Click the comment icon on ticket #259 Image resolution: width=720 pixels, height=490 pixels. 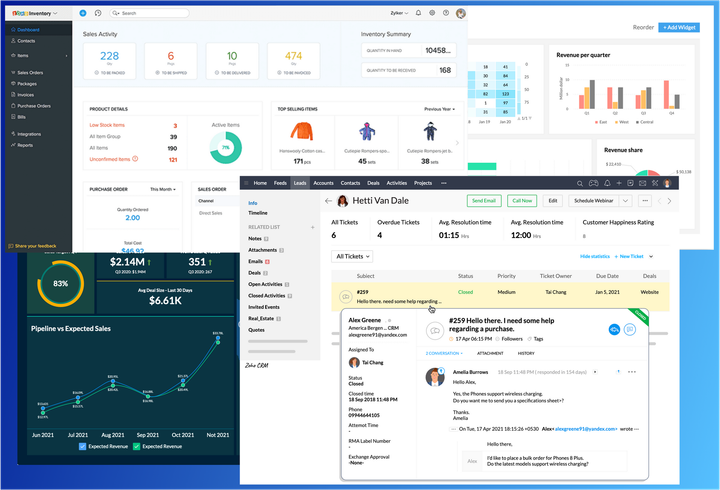pos(630,329)
